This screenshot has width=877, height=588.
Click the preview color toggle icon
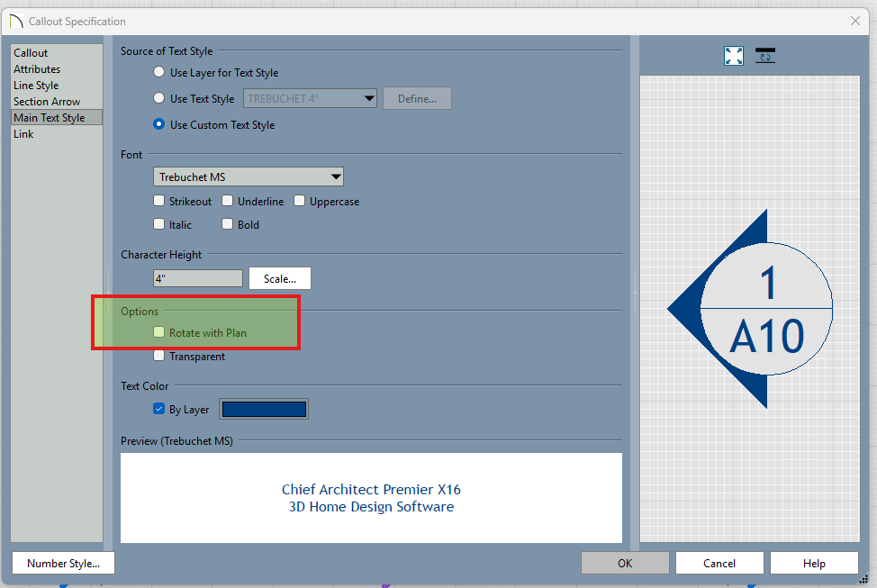(765, 56)
